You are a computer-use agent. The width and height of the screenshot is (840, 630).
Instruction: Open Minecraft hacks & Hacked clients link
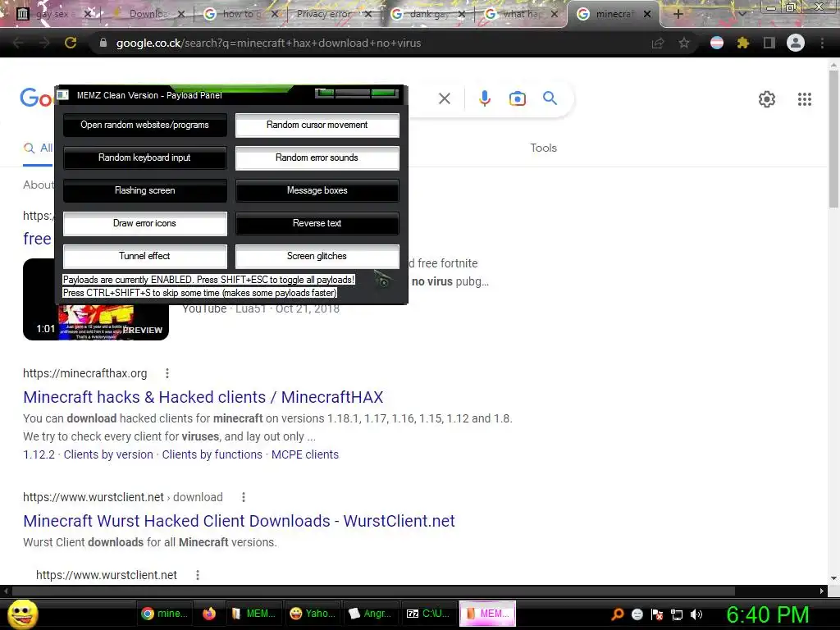[203, 397]
